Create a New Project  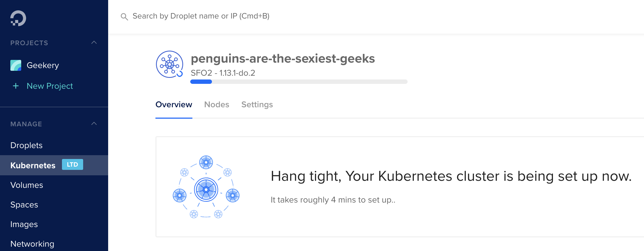point(50,86)
